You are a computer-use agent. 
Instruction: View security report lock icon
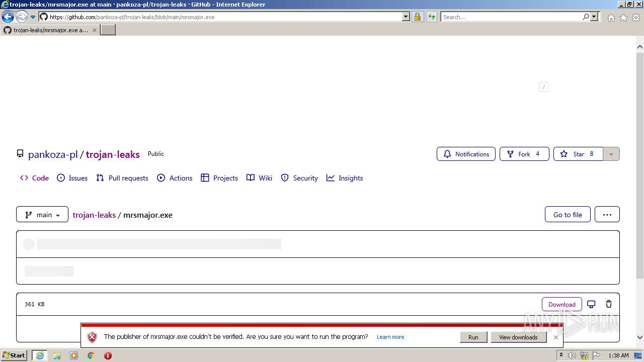pyautogui.click(x=417, y=17)
